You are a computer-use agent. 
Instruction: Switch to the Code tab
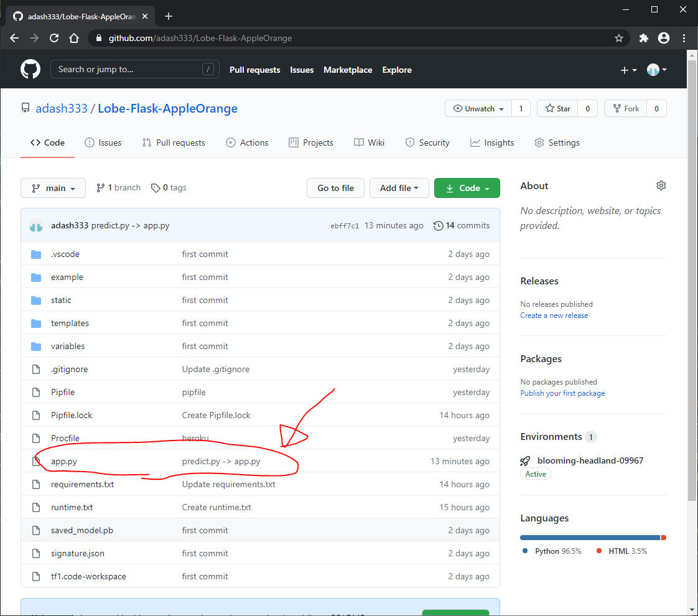coord(48,143)
